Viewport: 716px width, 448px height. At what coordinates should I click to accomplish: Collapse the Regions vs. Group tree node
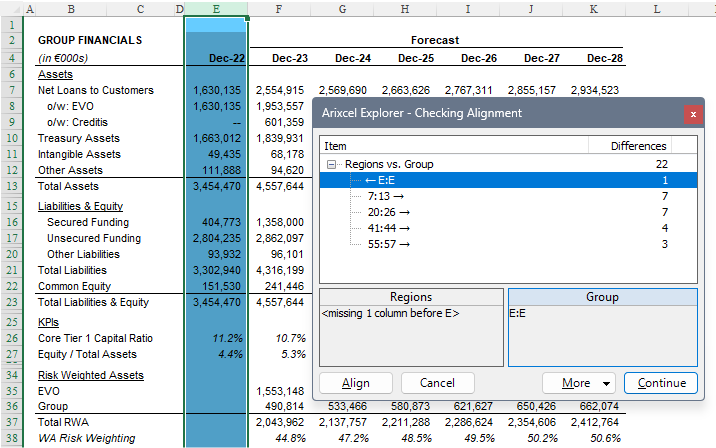point(331,164)
